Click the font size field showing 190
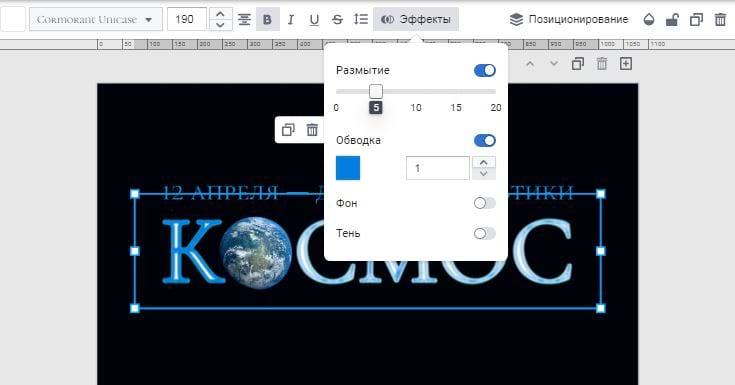 tap(187, 19)
